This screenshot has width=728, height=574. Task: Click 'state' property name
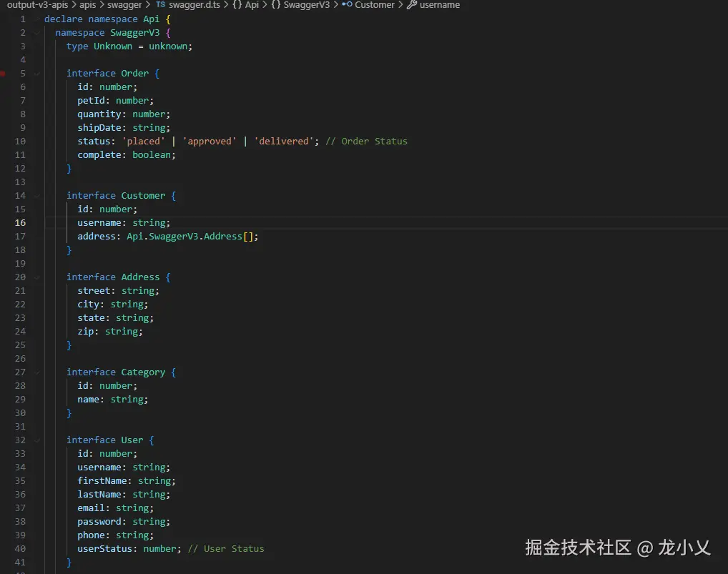pos(91,318)
